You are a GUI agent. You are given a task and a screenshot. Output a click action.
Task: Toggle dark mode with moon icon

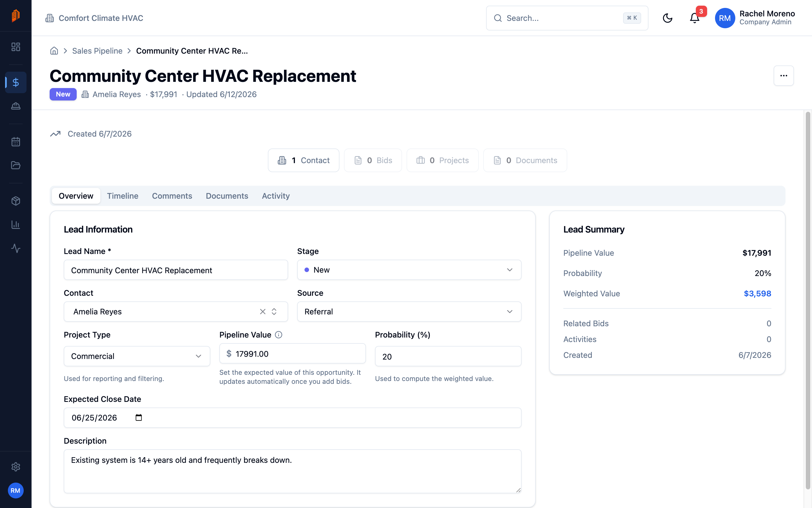668,18
